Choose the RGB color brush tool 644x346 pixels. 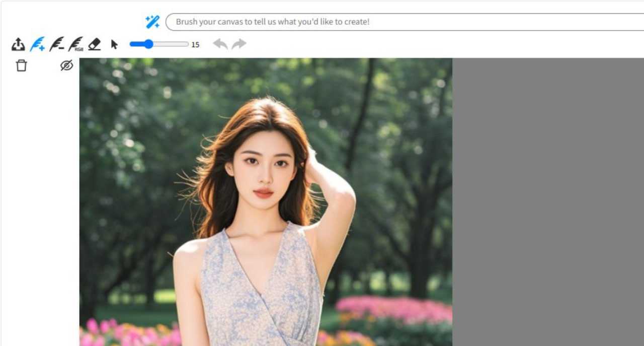76,44
